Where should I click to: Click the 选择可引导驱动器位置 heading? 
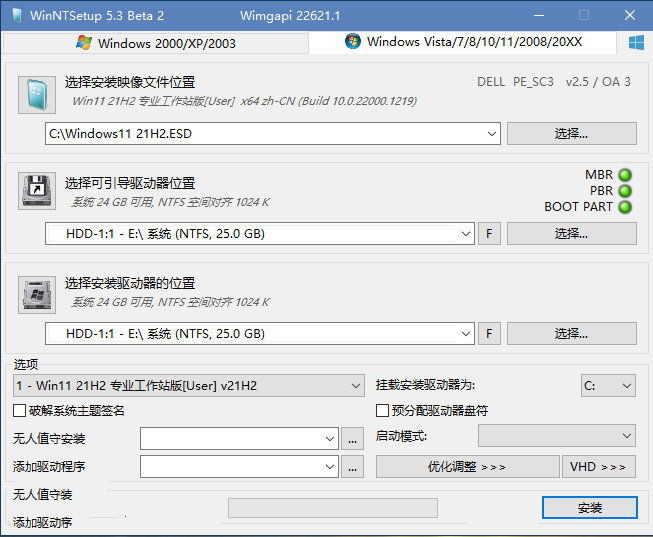130,183
